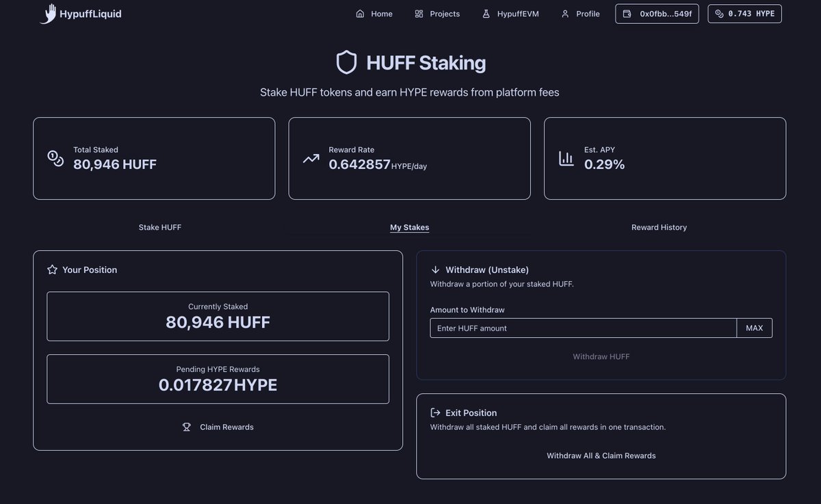Open the Reward History tab
The width and height of the screenshot is (821, 504).
pyautogui.click(x=659, y=227)
